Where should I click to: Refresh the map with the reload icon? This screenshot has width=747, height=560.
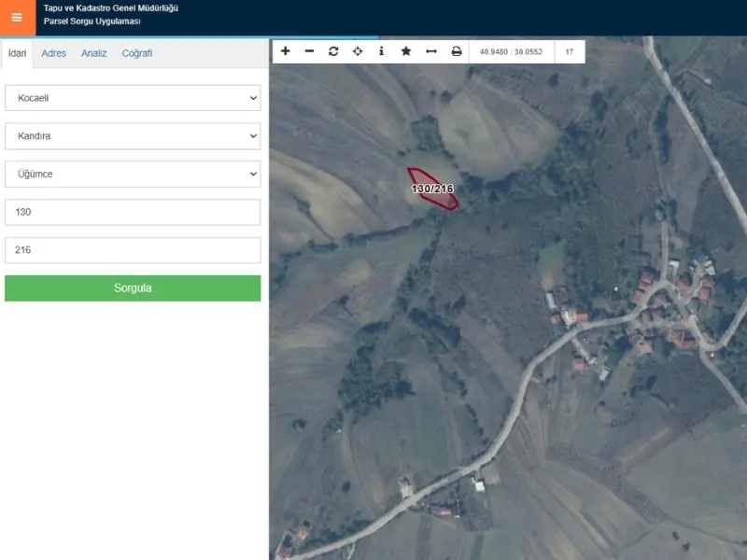(x=333, y=51)
